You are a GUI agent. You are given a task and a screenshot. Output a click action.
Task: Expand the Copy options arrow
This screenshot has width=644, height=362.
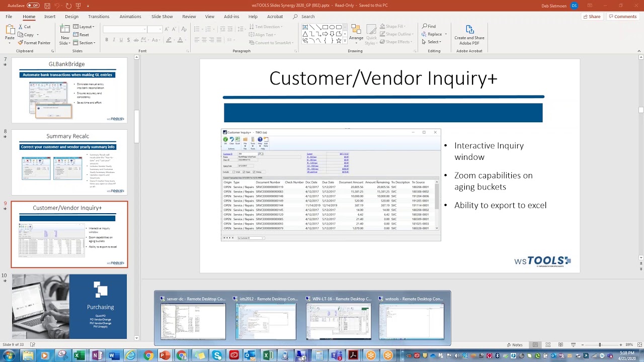(38, 35)
